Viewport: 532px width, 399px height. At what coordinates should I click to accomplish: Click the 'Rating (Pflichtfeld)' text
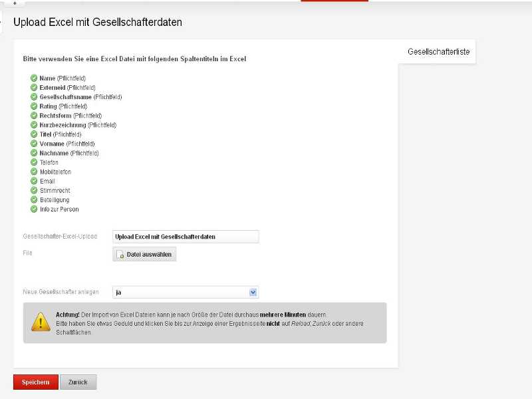pos(63,106)
